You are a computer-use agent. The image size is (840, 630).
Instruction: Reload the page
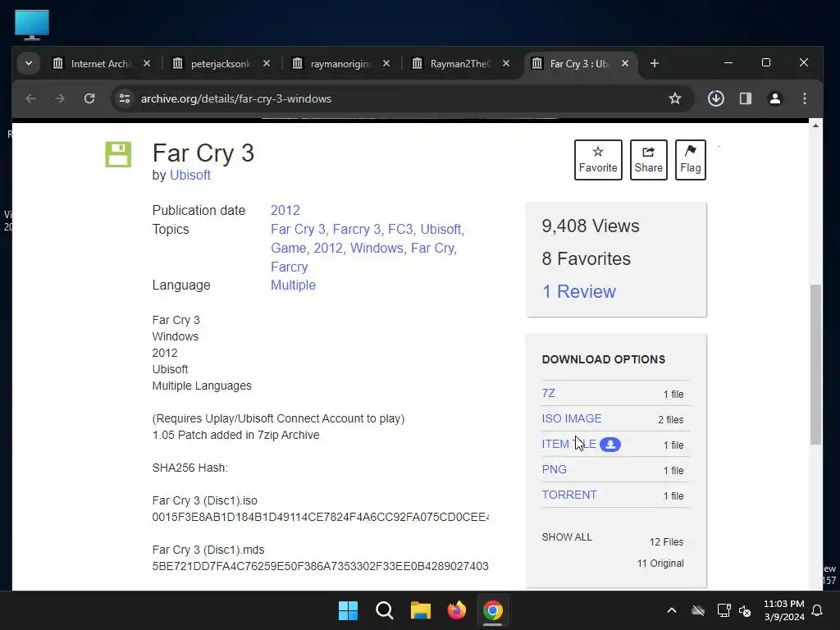pyautogui.click(x=89, y=98)
